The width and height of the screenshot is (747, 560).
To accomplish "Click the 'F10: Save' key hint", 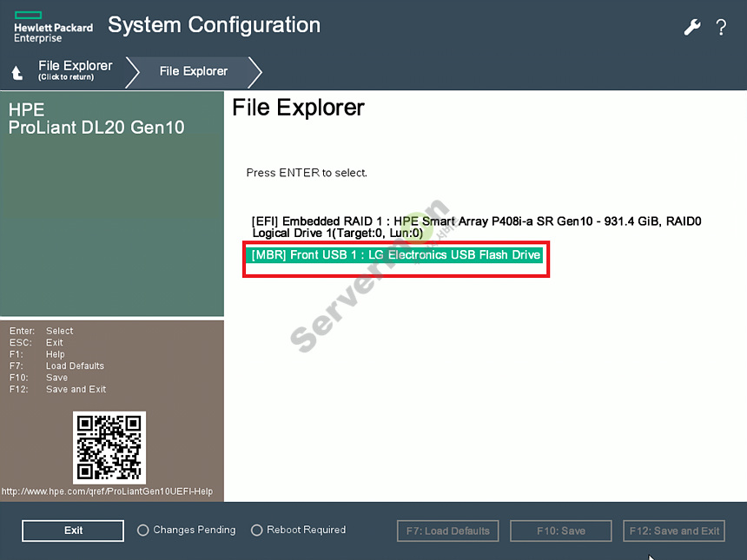I will click(x=38, y=378).
